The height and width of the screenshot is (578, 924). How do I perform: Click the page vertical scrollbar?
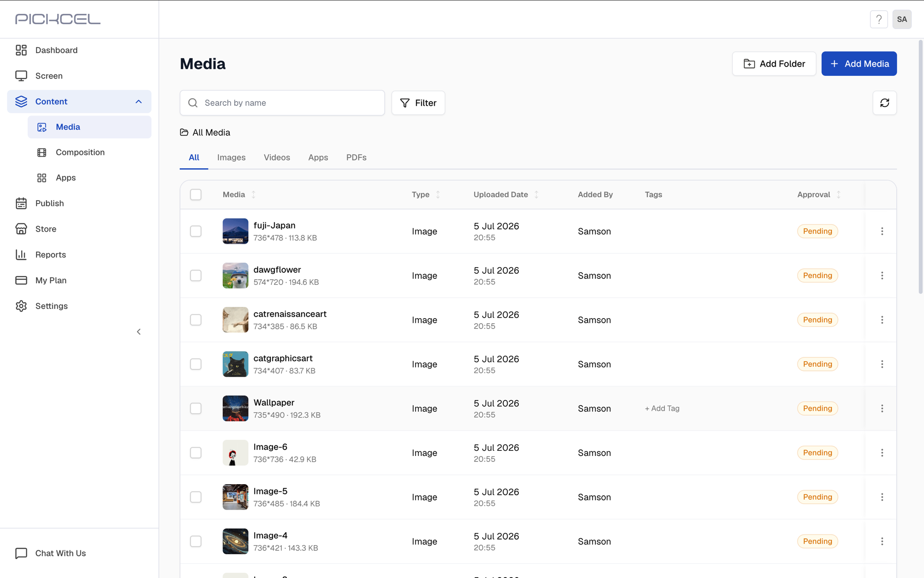921,166
